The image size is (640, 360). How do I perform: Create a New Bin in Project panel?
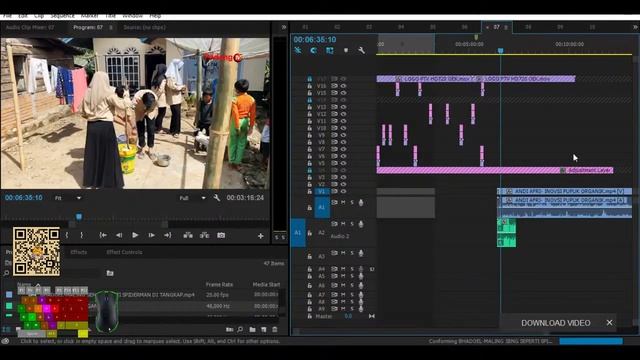click(252, 329)
